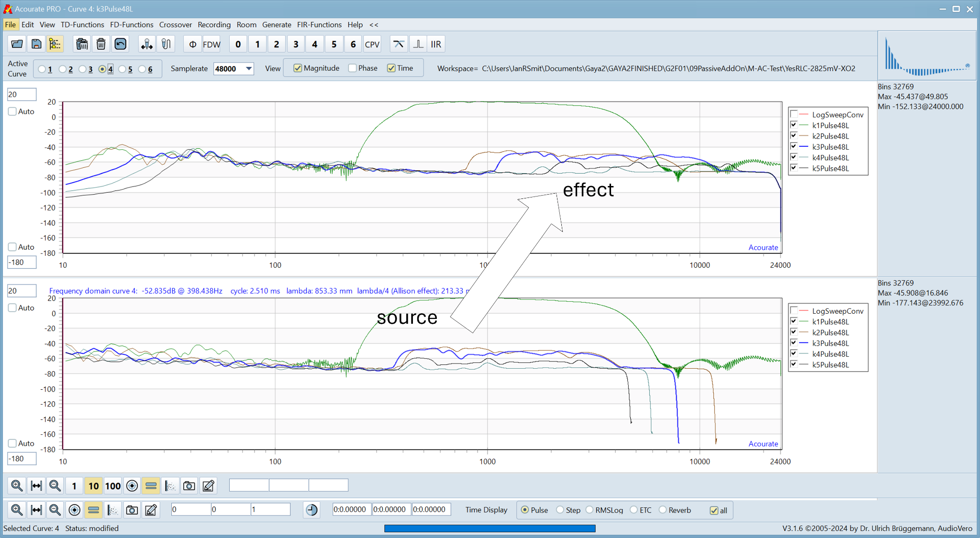The image size is (980, 538).
Task: Hide k5Pulse48L in lower legend
Action: pos(794,364)
